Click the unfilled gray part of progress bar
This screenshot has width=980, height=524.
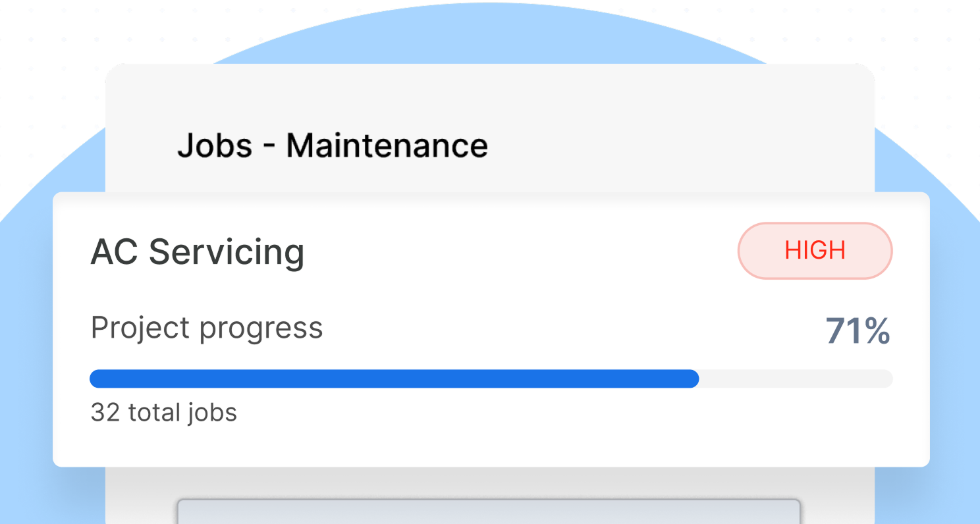796,379
